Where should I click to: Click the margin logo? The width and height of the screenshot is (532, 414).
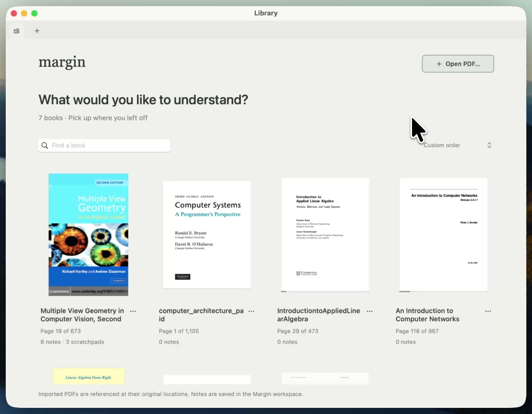[x=62, y=62]
